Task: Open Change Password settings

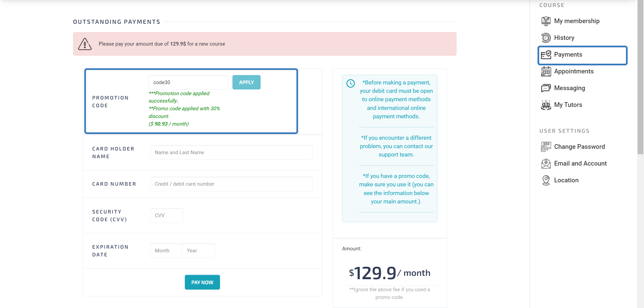Action: pos(579,147)
